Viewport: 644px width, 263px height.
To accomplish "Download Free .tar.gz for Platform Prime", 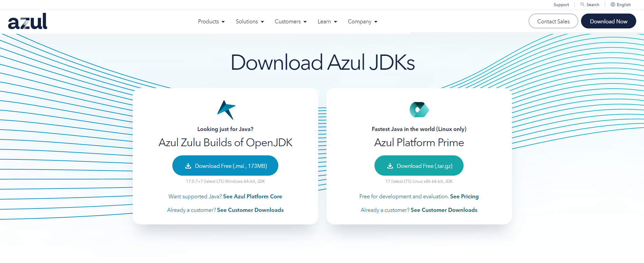I will pyautogui.click(x=419, y=166).
